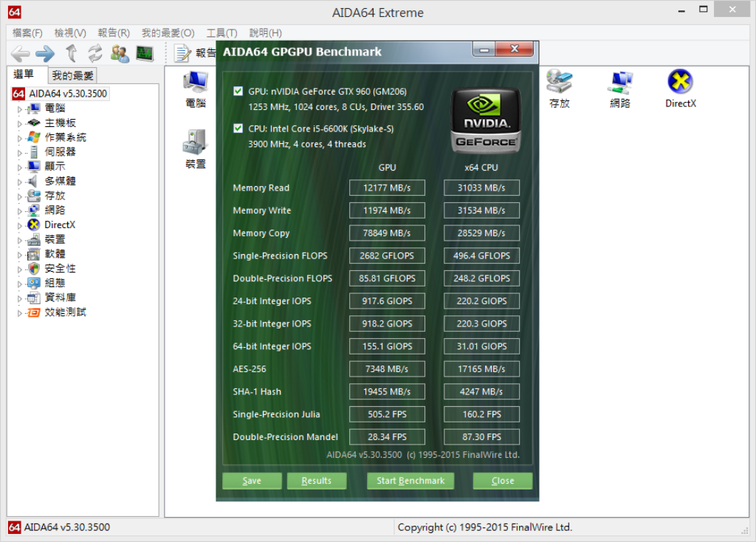Image resolution: width=756 pixels, height=542 pixels.
Task: Toggle the GPU nVIDIA GeForce GTX 960 checkbox
Action: (238, 91)
